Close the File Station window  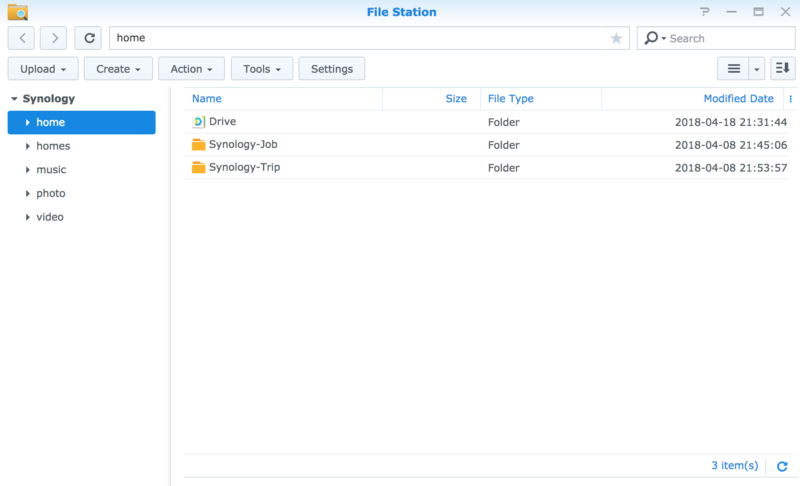pos(785,12)
